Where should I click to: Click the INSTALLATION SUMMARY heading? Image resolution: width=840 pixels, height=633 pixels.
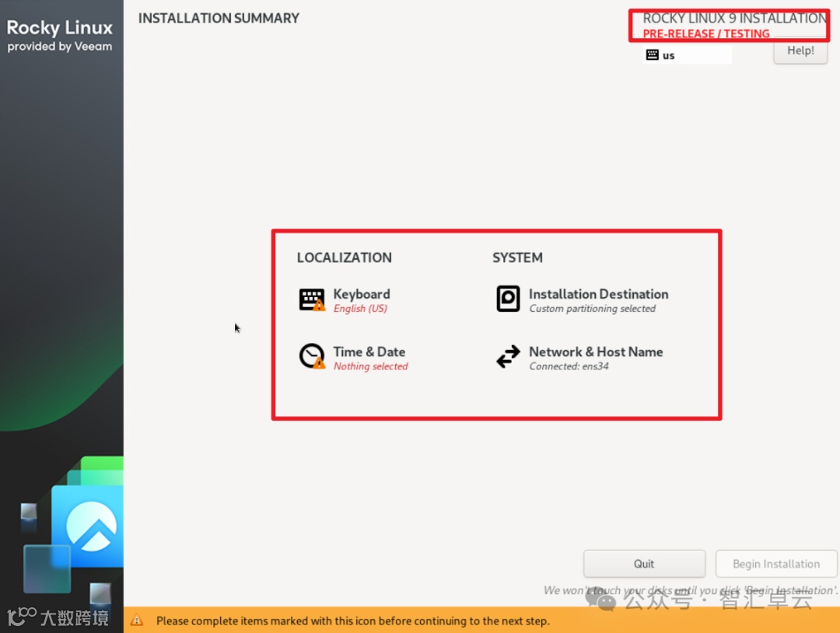point(219,18)
